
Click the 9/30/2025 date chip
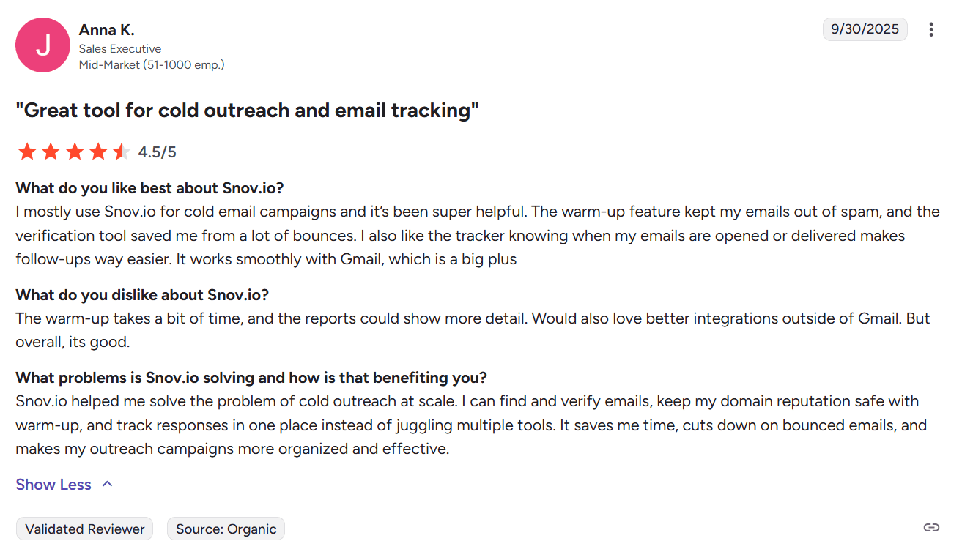(x=865, y=29)
